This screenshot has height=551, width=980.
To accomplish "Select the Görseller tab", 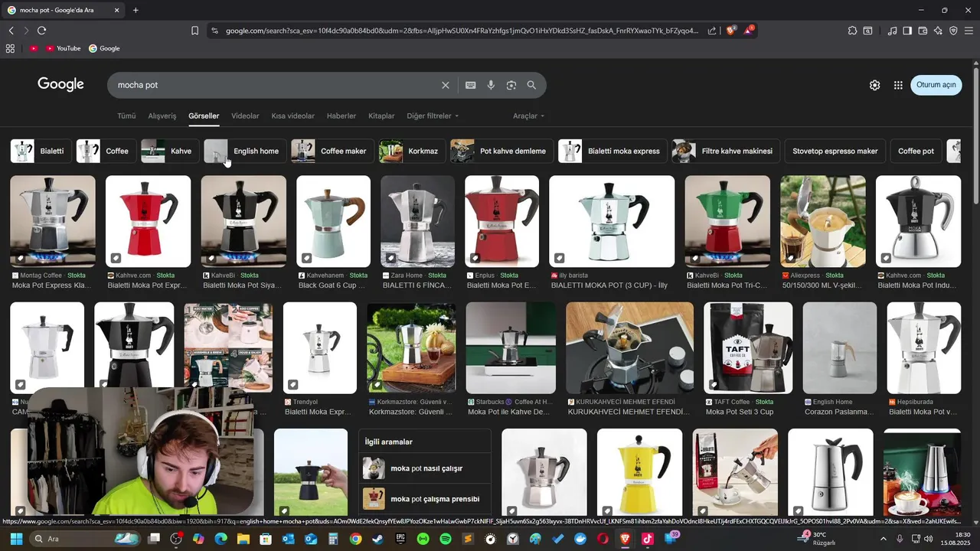I will click(204, 116).
